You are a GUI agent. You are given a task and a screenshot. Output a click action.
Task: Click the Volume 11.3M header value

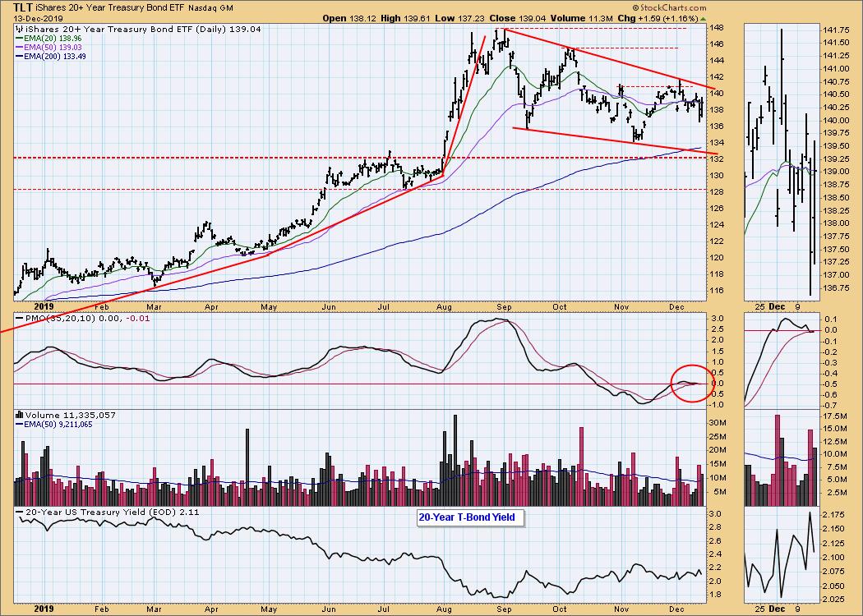[x=582, y=18]
